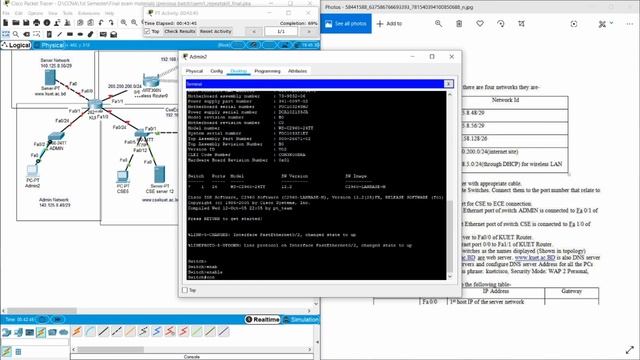Click Undo arrow in Packet Tracer toolbar

(101, 23)
